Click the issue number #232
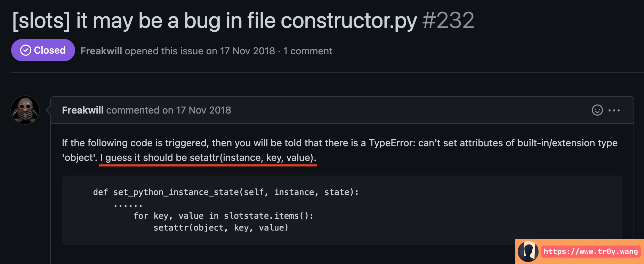The image size is (644, 264). [448, 20]
